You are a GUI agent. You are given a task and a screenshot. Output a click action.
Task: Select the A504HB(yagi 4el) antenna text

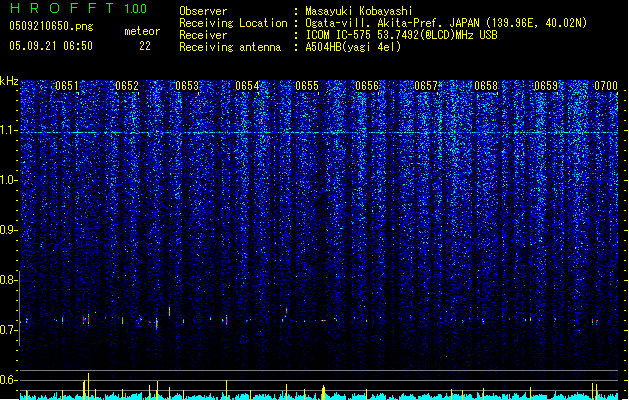(x=353, y=47)
